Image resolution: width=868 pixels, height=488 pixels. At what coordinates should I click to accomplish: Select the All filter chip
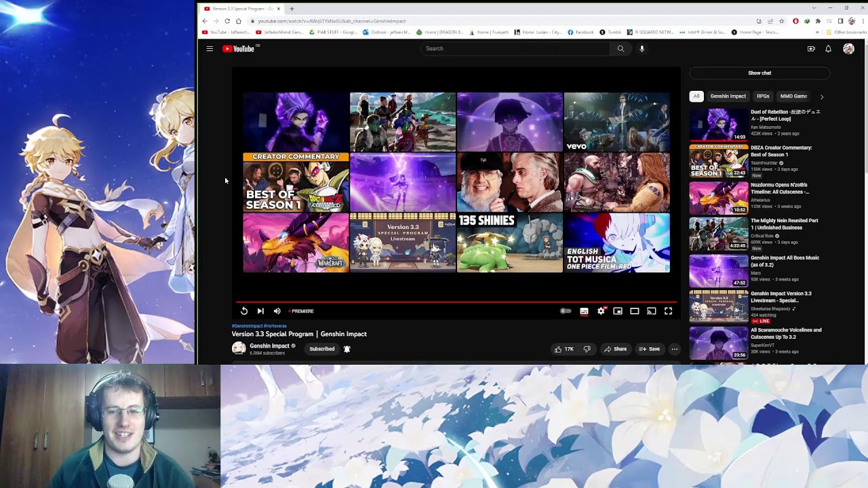coord(696,96)
